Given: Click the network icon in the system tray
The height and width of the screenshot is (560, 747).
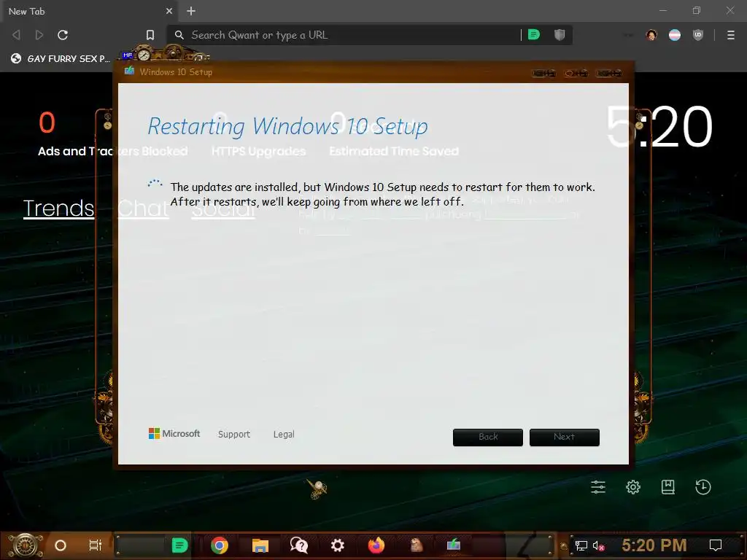Looking at the screenshot, I should tap(581, 545).
